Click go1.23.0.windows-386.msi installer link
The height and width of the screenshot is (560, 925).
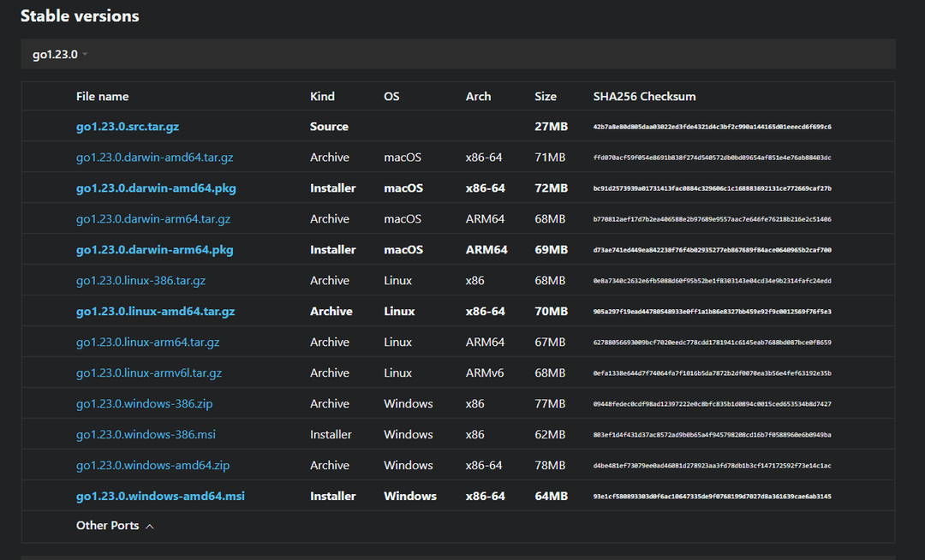pyautogui.click(x=146, y=435)
